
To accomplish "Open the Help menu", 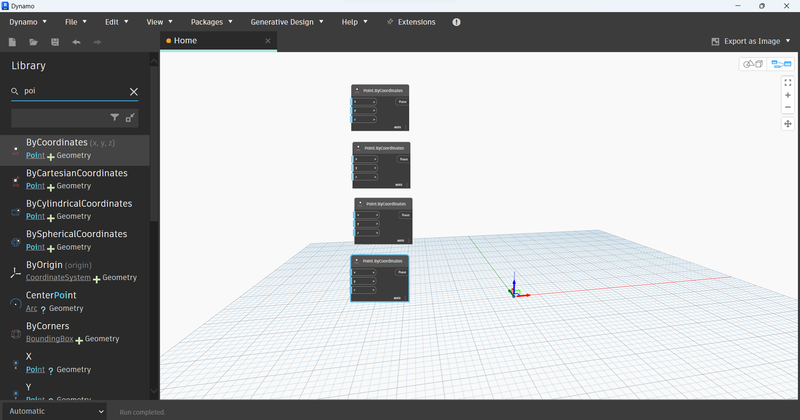I will pos(354,22).
